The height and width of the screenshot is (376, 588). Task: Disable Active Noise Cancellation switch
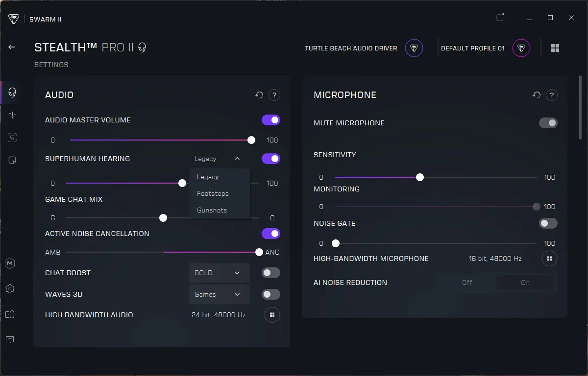(271, 234)
